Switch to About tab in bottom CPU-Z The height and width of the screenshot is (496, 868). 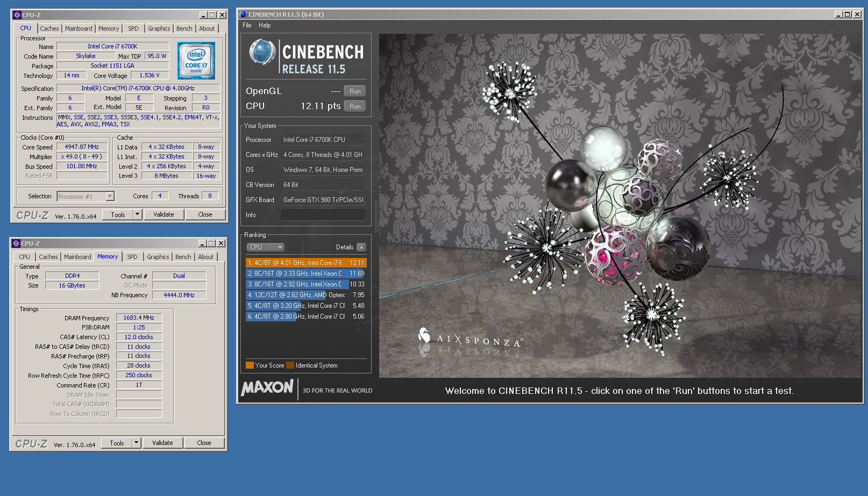point(206,257)
